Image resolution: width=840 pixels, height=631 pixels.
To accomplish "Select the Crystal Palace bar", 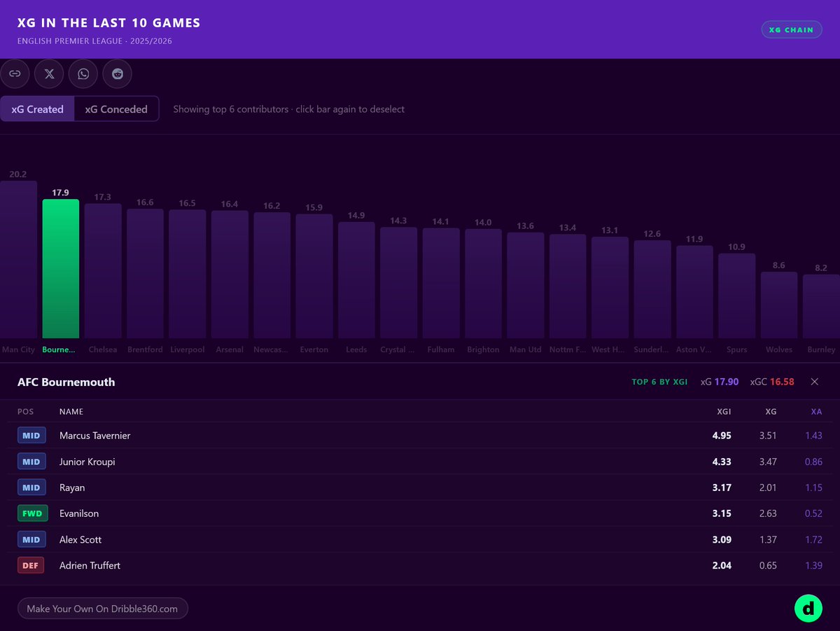I will 398,283.
